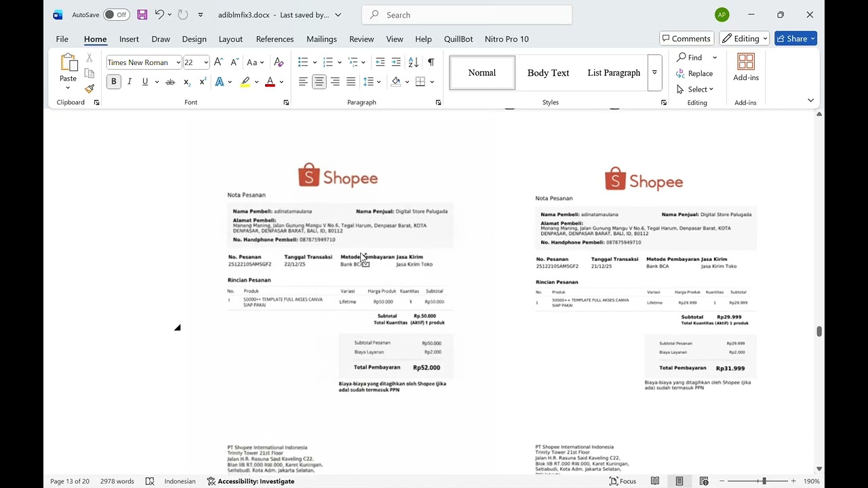Screen dimensions: 868x488
Task: Open the Add-ins gallery
Action: point(746,68)
